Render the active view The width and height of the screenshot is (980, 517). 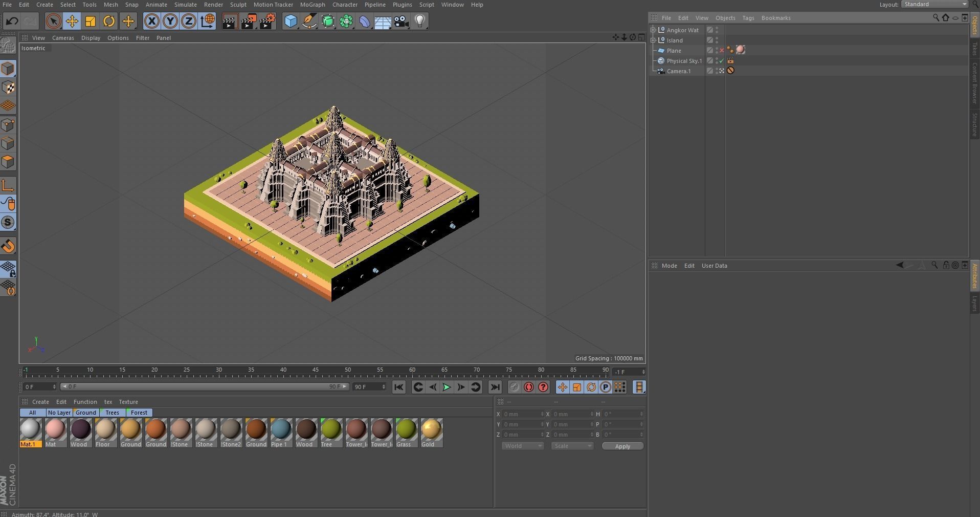[x=230, y=21]
